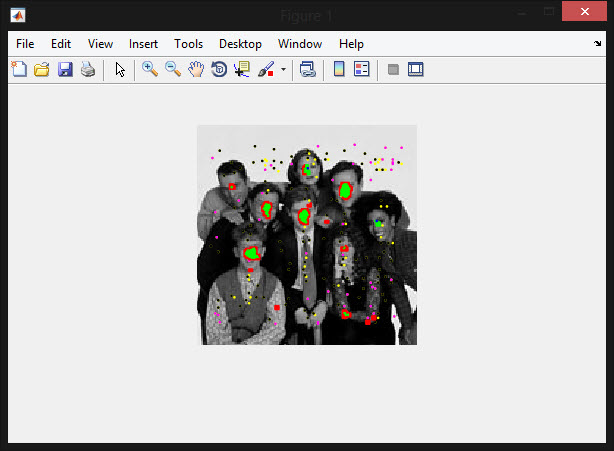614x451 pixels.
Task: Open the Edit menu
Action: tap(61, 44)
